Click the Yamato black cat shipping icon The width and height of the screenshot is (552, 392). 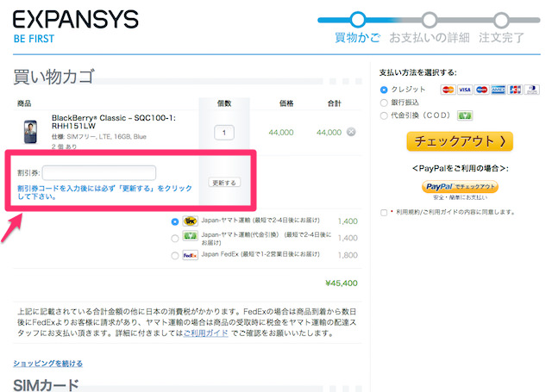tap(190, 221)
